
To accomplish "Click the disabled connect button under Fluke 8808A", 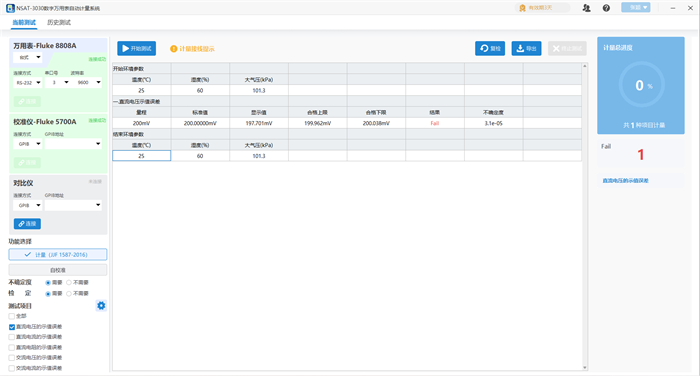I will (x=27, y=101).
